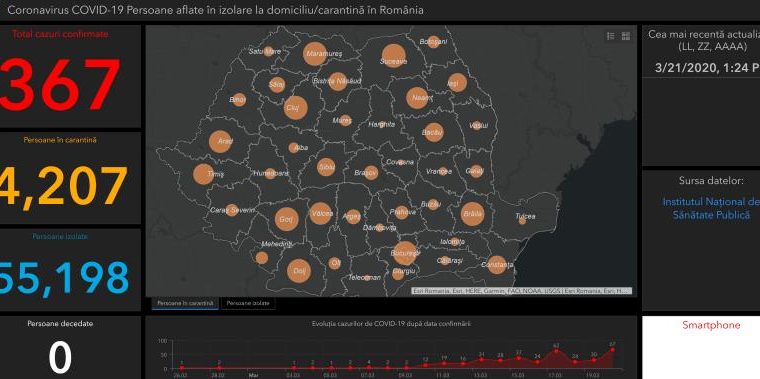The height and width of the screenshot is (379, 760).
Task: Open the Smartphone version link
Action: [711, 325]
